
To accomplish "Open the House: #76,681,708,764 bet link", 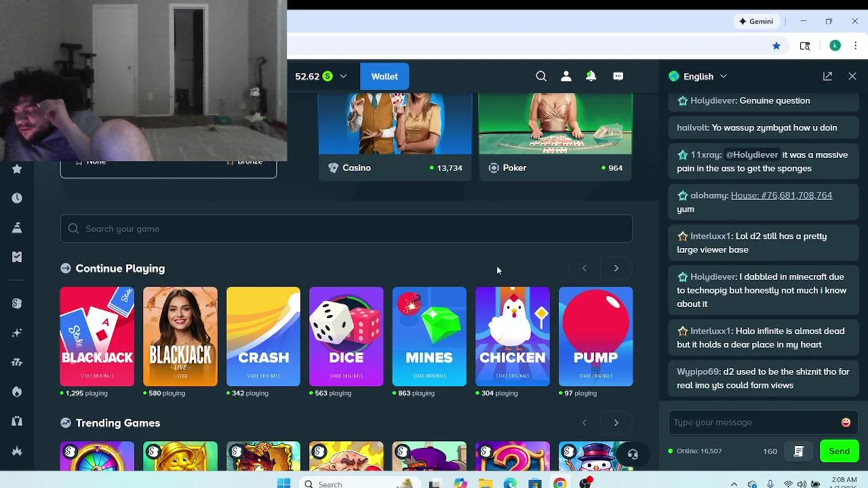I will tap(781, 195).
